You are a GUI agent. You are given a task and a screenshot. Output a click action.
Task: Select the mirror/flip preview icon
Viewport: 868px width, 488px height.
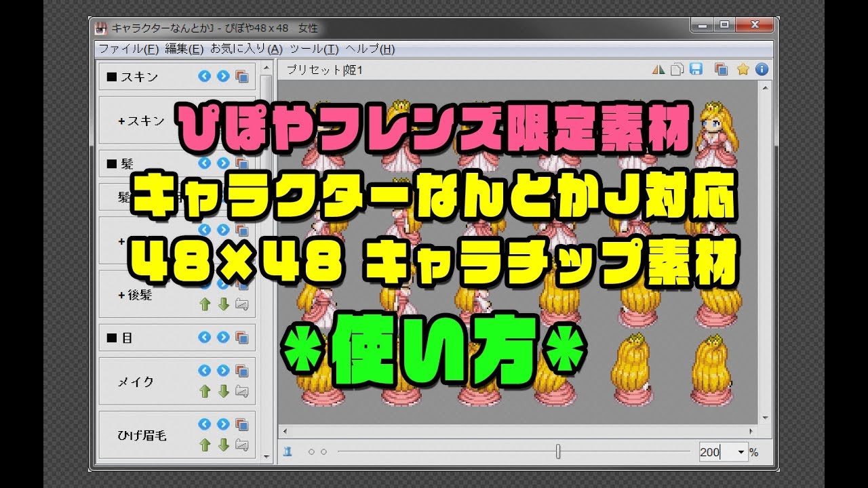pyautogui.click(x=659, y=69)
